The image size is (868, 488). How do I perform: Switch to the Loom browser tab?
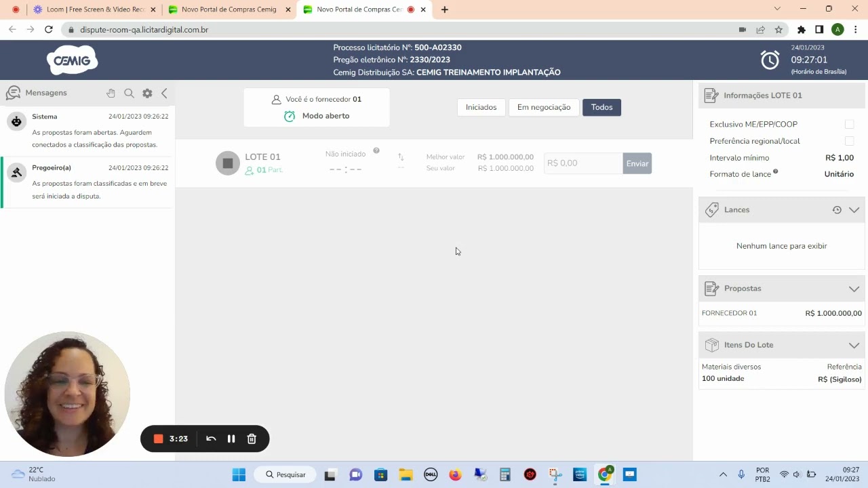[94, 9]
